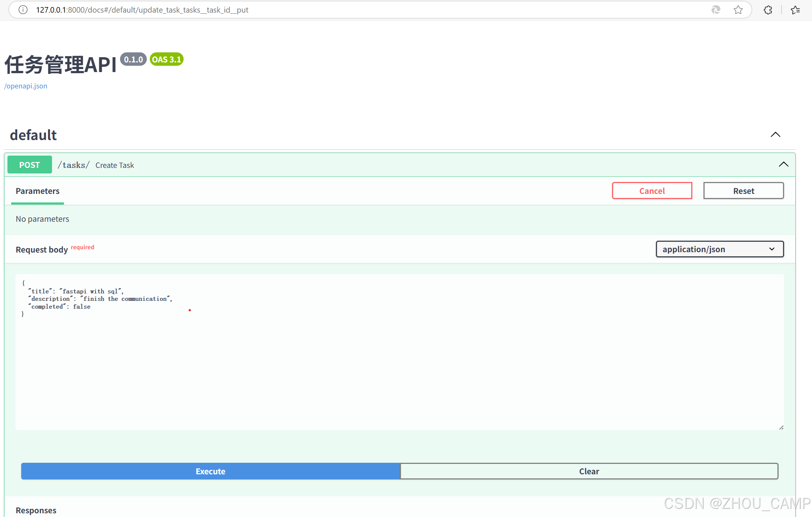Click the Cancel button

click(x=652, y=191)
